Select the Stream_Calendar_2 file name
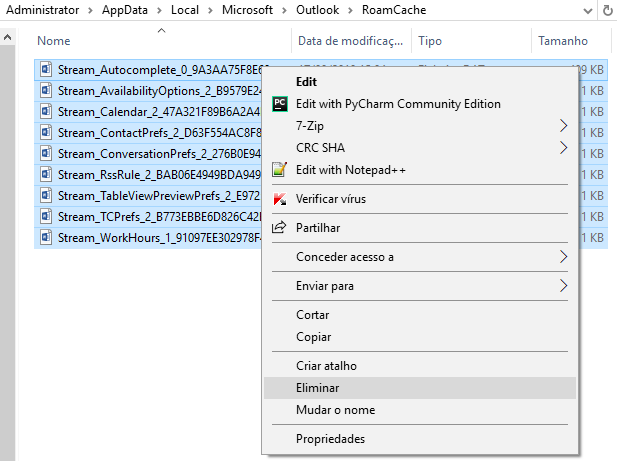The height and width of the screenshot is (461, 617). coord(159,112)
